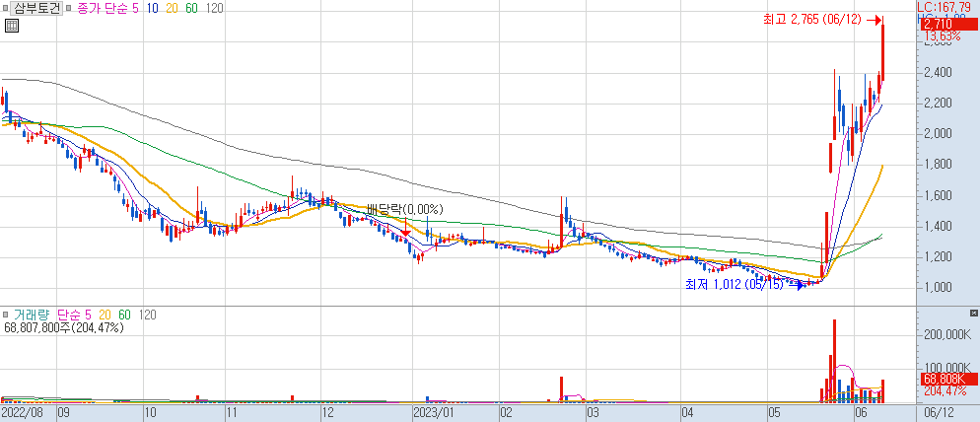Click the 2023/01 date axis label
This screenshot has width=980, height=422.
(436, 413)
